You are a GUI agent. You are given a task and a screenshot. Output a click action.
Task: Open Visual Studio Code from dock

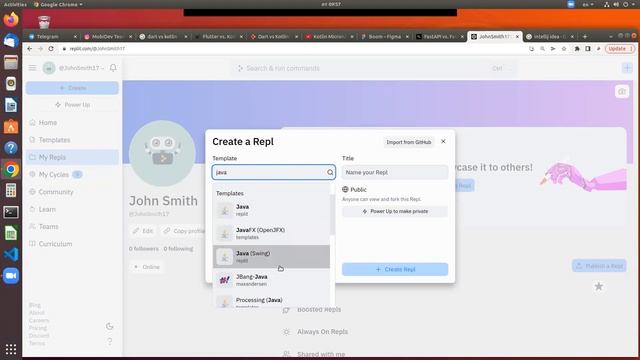11,254
